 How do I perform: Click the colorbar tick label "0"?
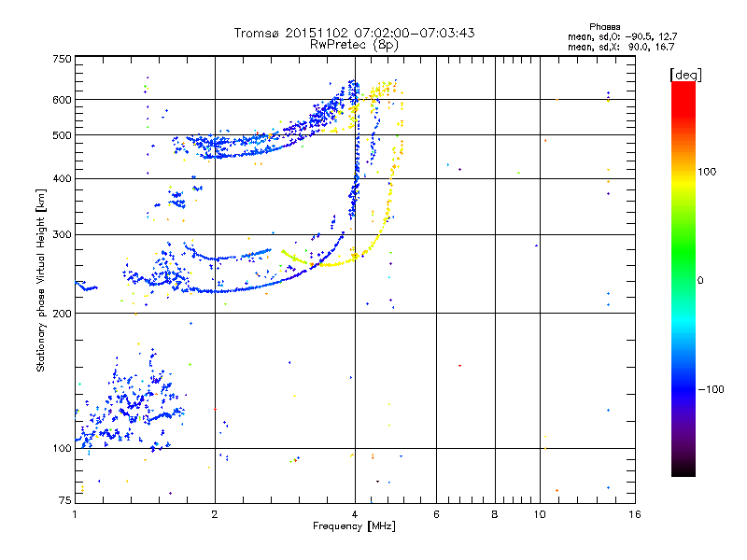699,281
